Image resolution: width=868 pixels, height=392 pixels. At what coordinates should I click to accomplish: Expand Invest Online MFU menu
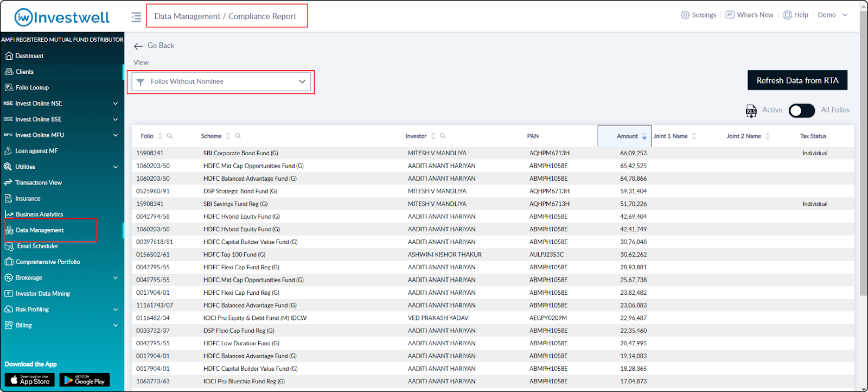coord(116,135)
